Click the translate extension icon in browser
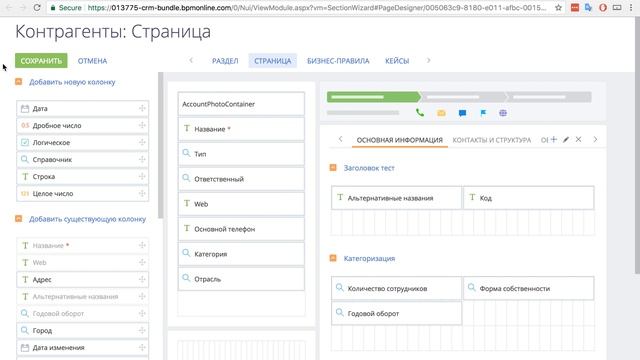The image size is (640, 360). click(588, 7)
